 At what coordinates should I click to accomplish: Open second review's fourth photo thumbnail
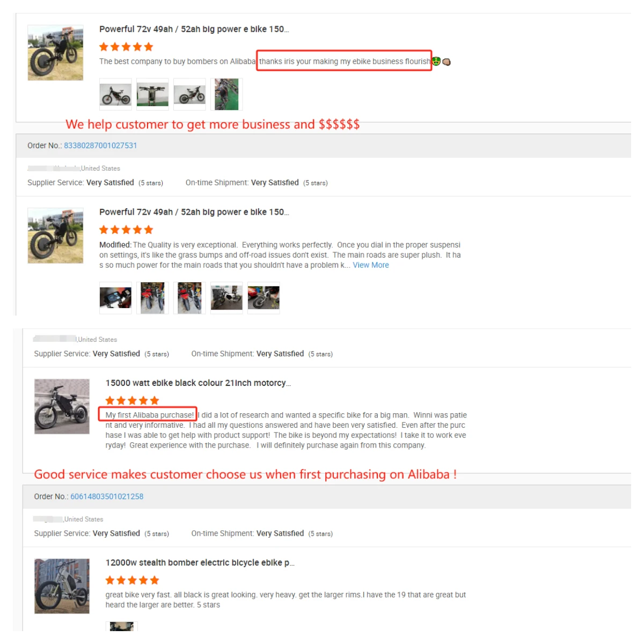point(226,298)
